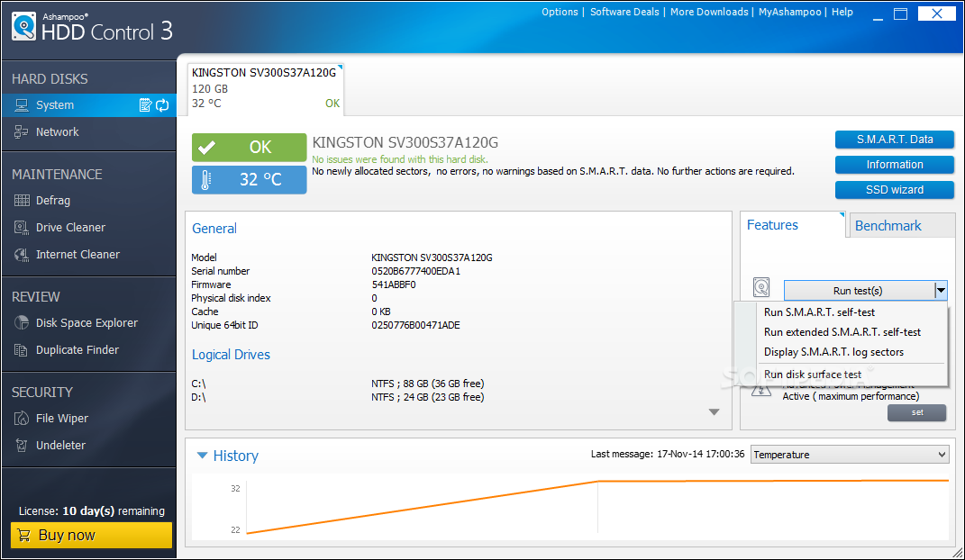
Task: Click the Information button
Action: click(894, 165)
